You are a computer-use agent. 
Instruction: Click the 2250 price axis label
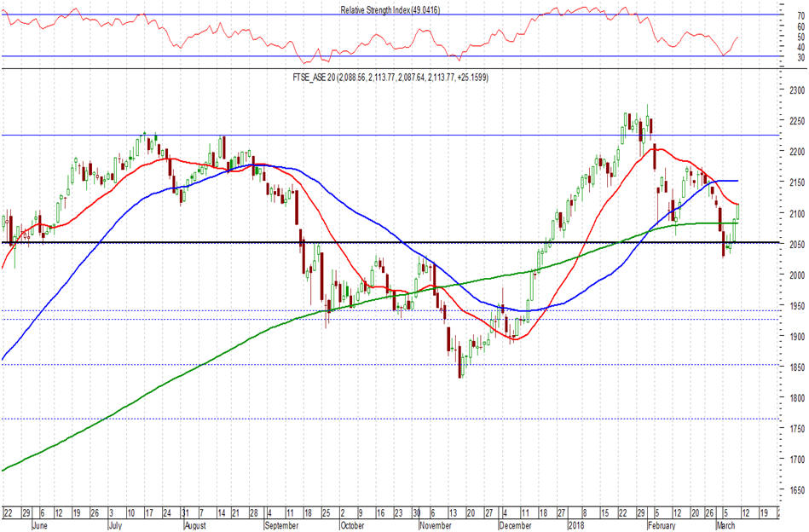click(x=797, y=121)
